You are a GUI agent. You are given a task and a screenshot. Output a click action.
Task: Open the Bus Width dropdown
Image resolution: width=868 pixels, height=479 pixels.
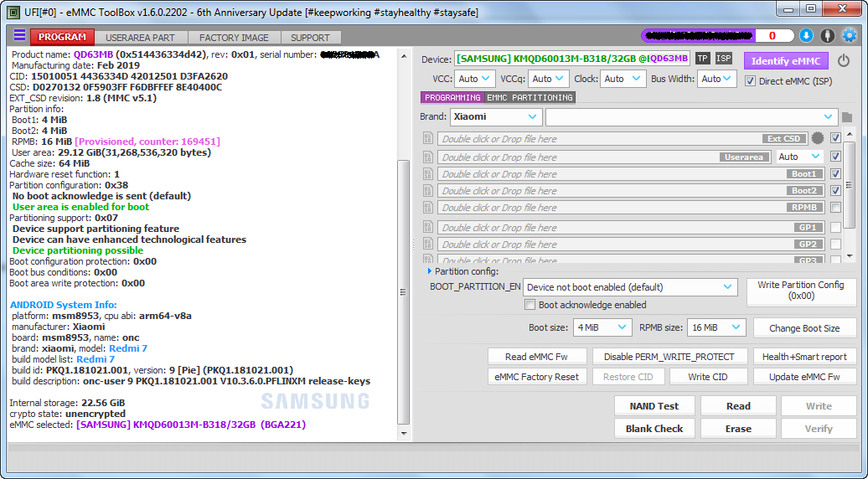717,79
